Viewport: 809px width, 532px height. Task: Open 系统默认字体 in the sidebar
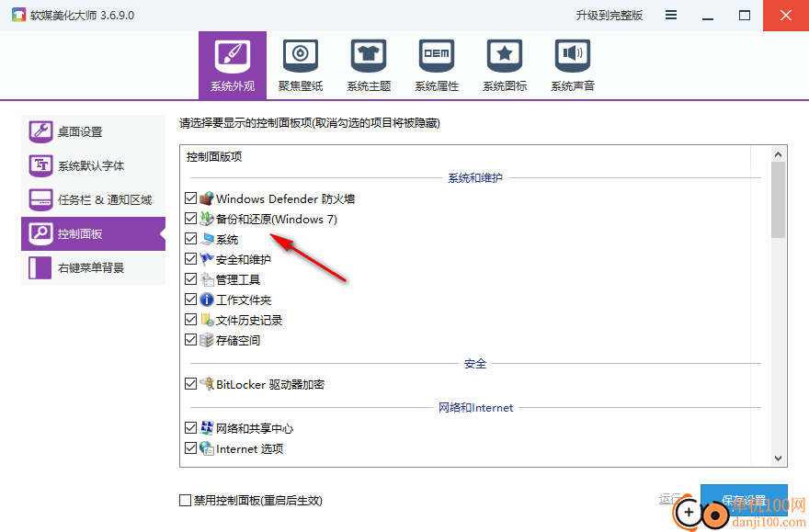tap(94, 165)
